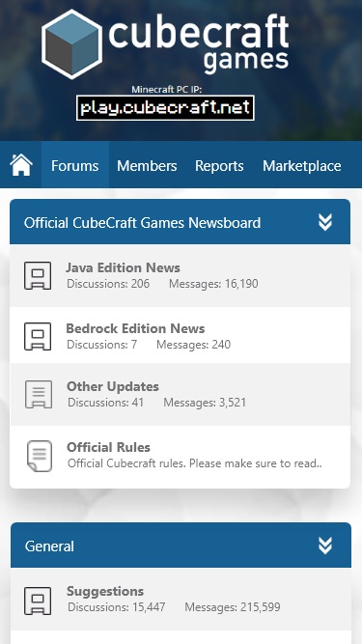Click the Home house icon in navbar

[21, 165]
